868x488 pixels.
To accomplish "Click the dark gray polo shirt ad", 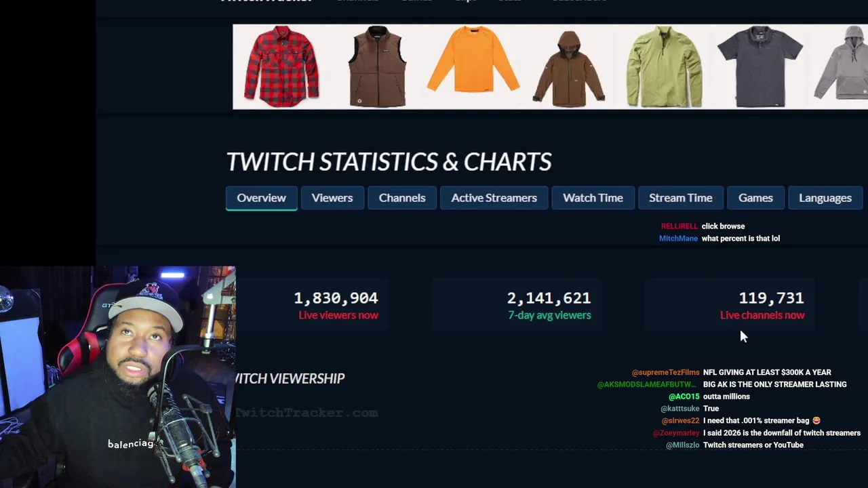I will click(x=759, y=66).
